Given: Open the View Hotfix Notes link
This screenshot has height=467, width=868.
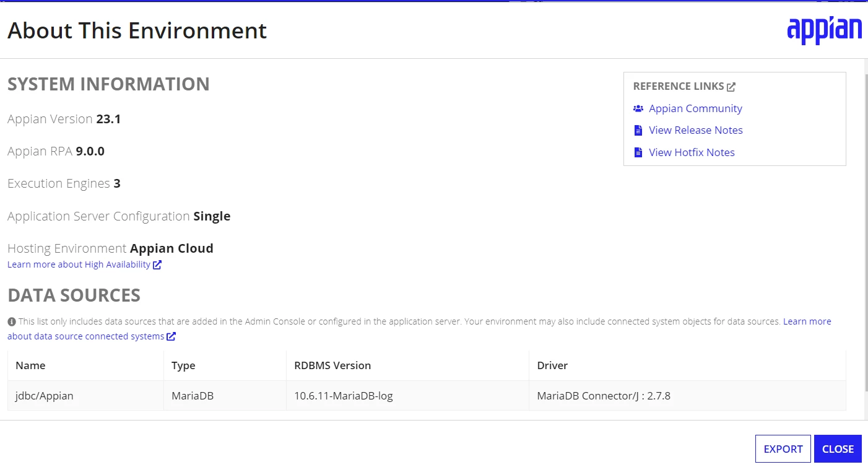Looking at the screenshot, I should click(692, 152).
